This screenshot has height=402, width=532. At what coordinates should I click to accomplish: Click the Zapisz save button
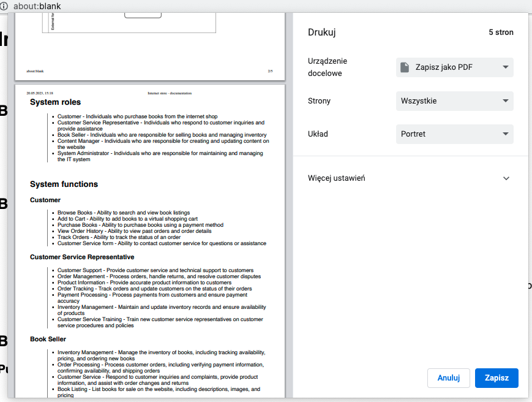pos(496,378)
